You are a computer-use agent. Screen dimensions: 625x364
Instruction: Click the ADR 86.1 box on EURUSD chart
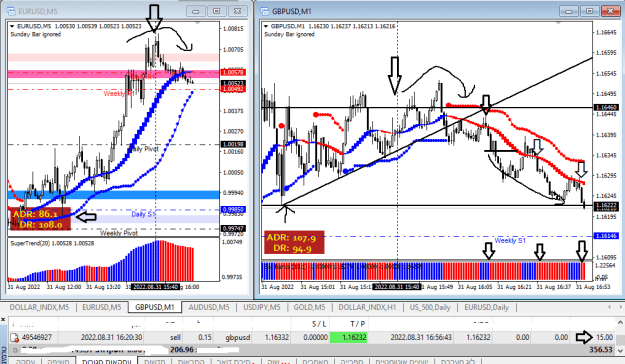tap(41, 219)
